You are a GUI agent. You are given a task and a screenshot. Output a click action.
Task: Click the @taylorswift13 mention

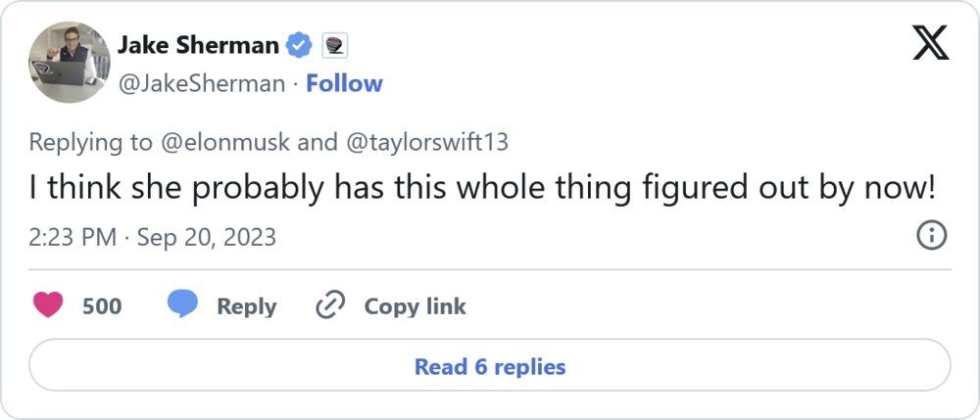425,142
